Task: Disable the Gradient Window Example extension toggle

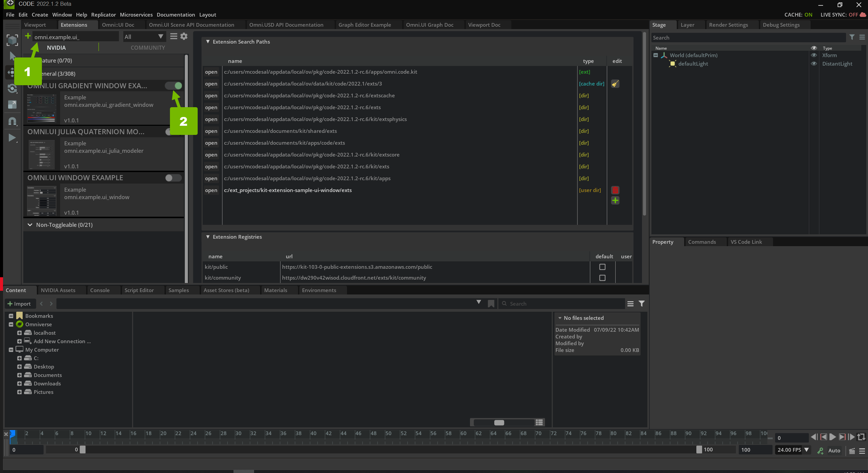Action: pos(173,86)
